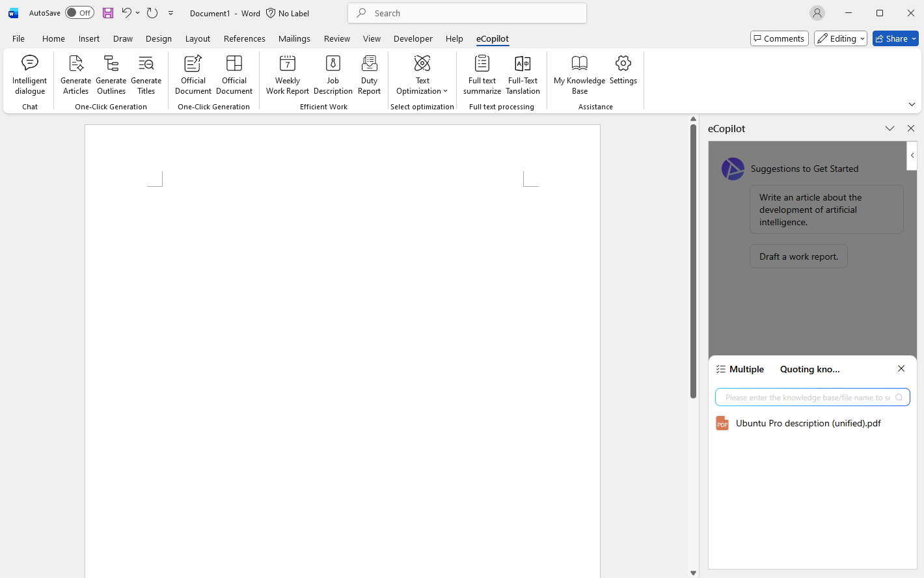Click the knowledge base search field
The width and height of the screenshot is (924, 578).
tap(807, 397)
